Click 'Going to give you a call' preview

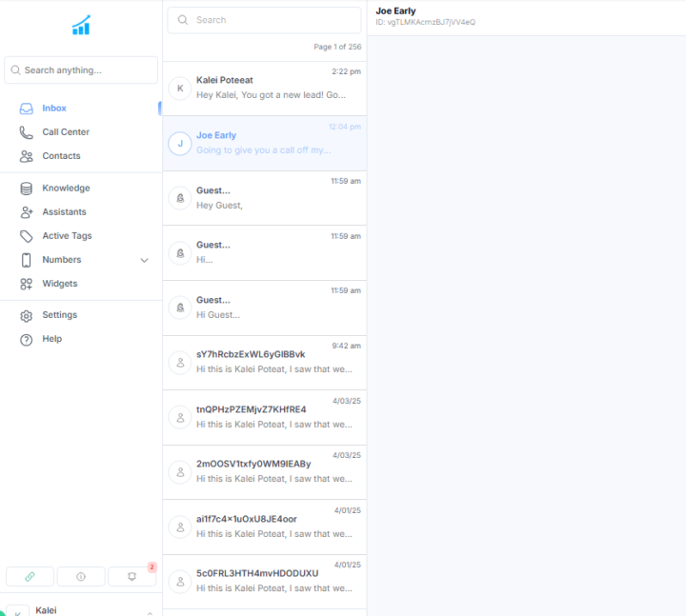point(263,150)
